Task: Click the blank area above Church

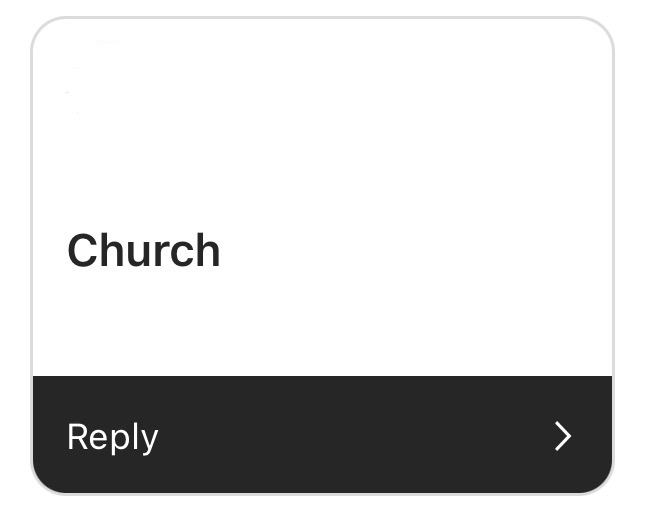Action: click(x=322, y=130)
